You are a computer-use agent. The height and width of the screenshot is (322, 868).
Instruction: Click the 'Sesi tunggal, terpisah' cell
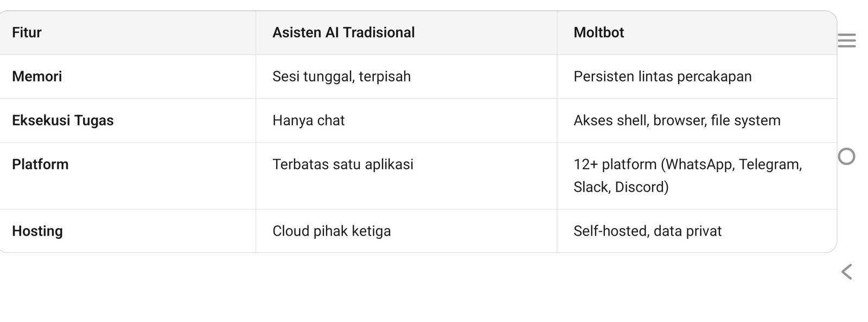coord(341,77)
